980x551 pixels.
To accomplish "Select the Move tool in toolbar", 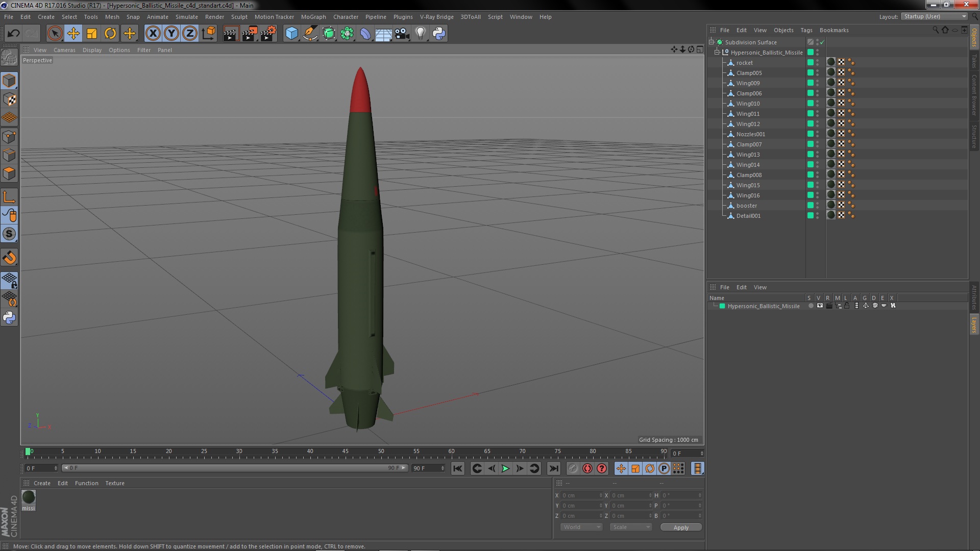I will 73,34.
